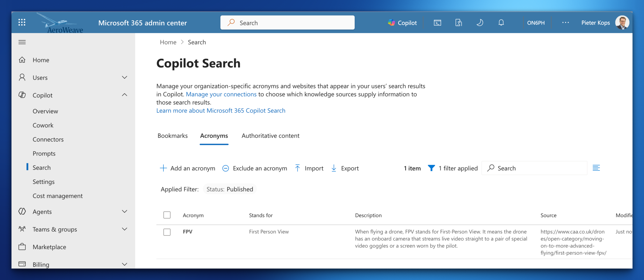644x280 pixels.
Task: Click Import acronyms button
Action: point(309,168)
